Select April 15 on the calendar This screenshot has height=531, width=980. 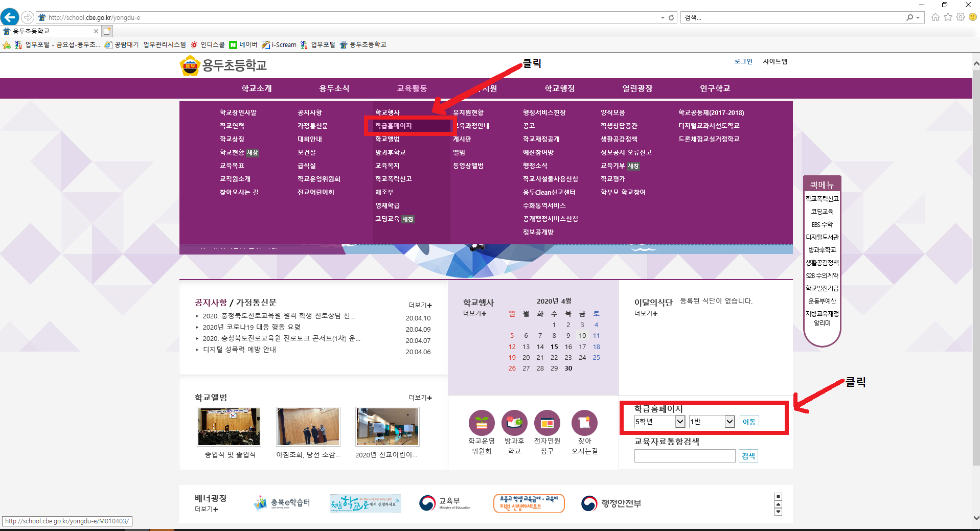click(x=554, y=347)
